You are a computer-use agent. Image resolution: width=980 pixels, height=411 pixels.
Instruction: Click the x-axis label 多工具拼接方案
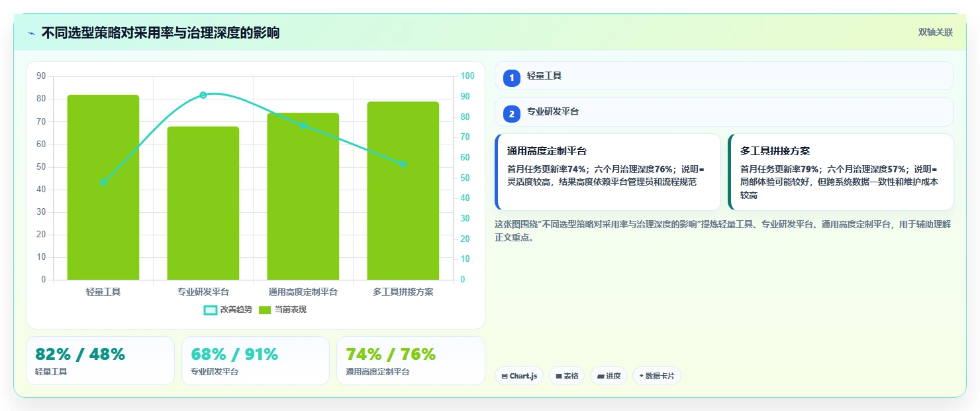403,292
